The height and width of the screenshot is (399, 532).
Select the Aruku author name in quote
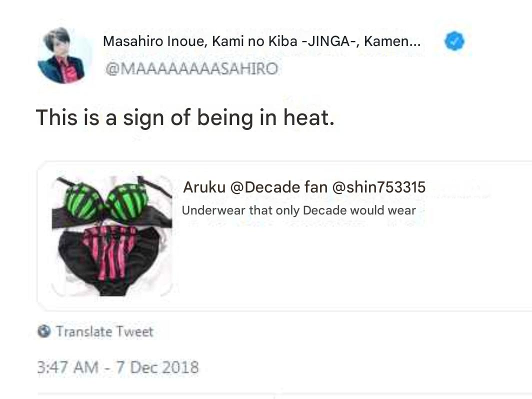pos(204,187)
